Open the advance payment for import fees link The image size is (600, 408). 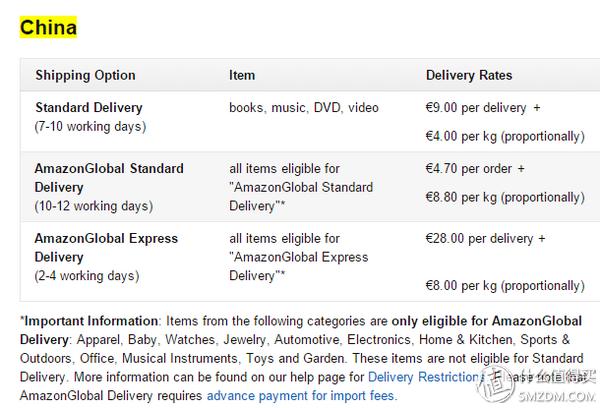[x=302, y=395]
